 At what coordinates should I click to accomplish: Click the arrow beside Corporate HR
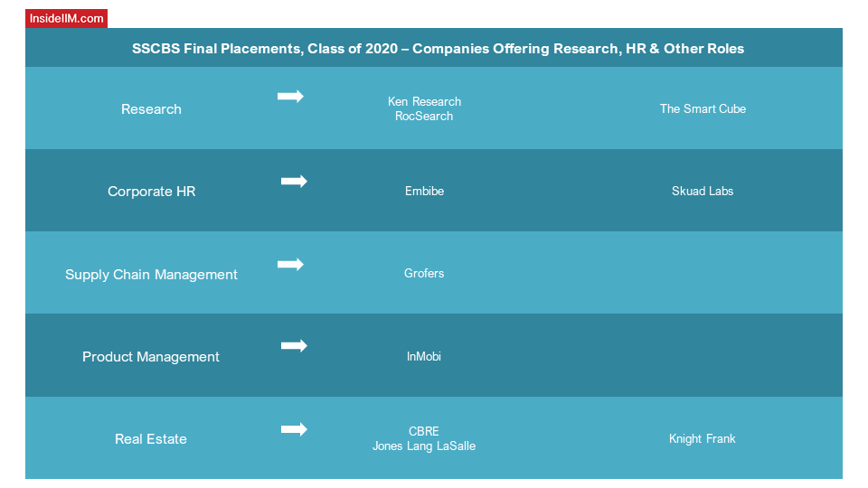(x=294, y=181)
